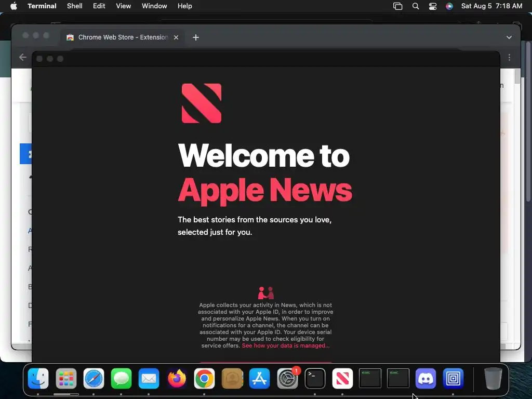
Task: Click Chrome page vertical scrollbar
Action: (x=517, y=76)
